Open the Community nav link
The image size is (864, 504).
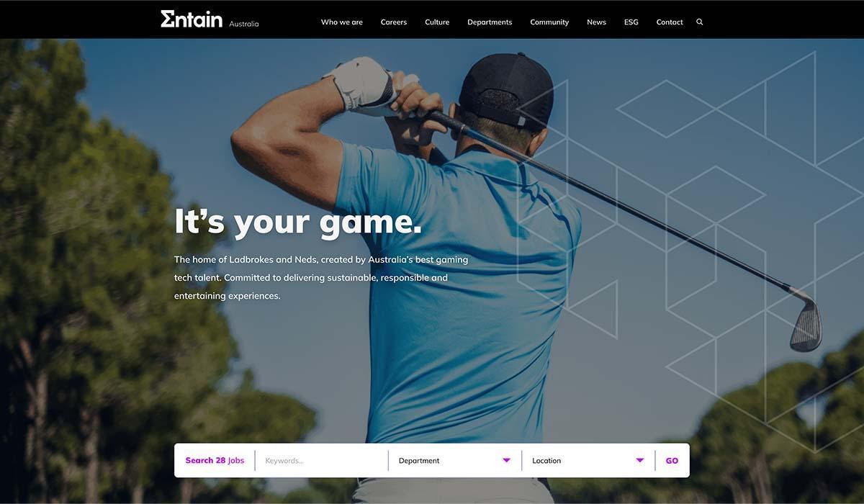[549, 22]
